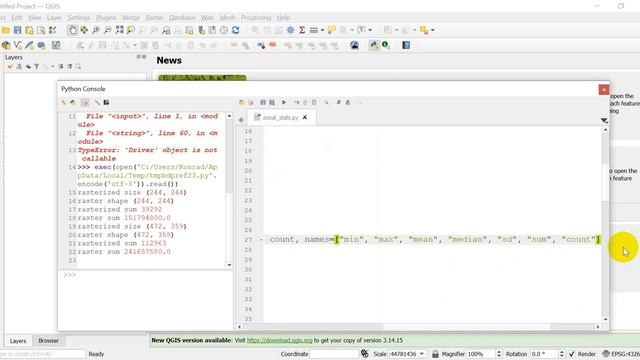This screenshot has height=360, width=640.
Task: Open editor tab list dropdown arrow
Action: (x=604, y=120)
